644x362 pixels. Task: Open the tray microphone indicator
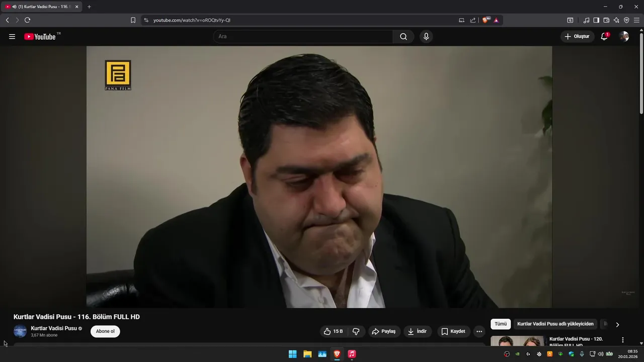tap(582, 354)
